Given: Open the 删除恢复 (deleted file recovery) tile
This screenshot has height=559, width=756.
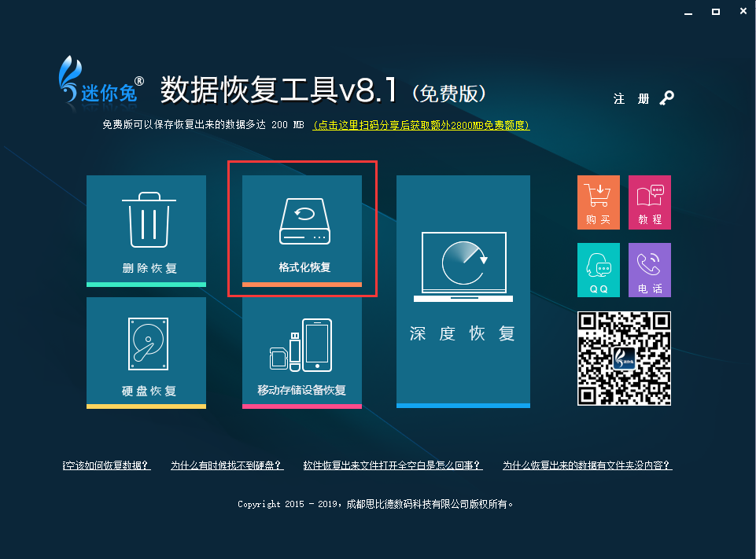Looking at the screenshot, I should [146, 231].
